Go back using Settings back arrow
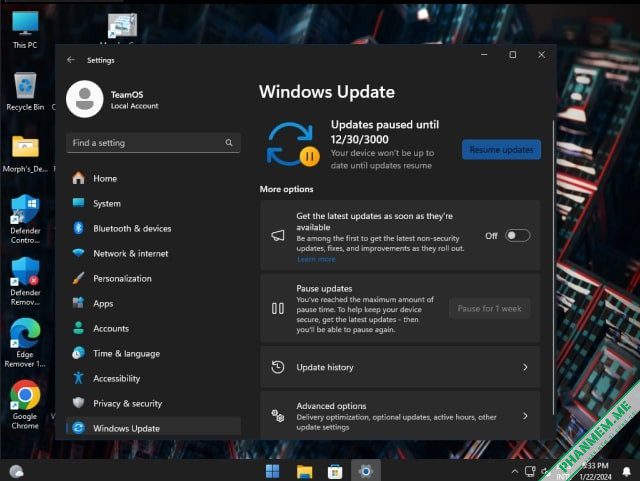 [x=71, y=60]
